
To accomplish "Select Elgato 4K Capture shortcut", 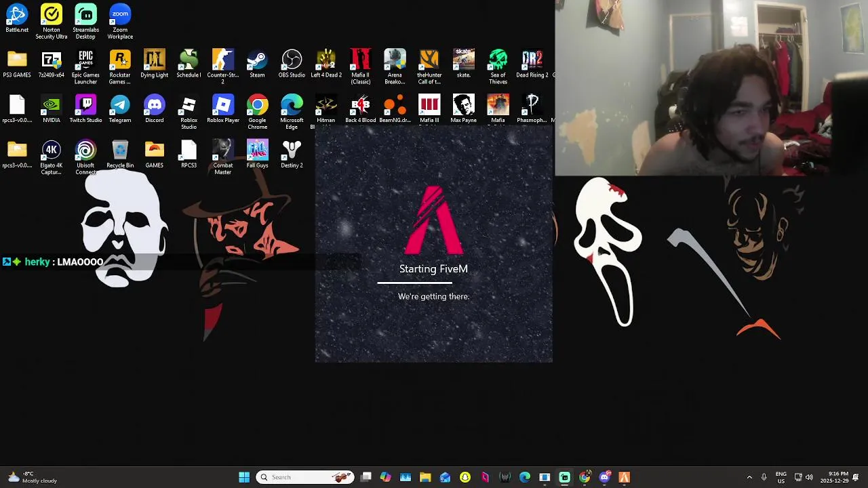I will pos(52,157).
